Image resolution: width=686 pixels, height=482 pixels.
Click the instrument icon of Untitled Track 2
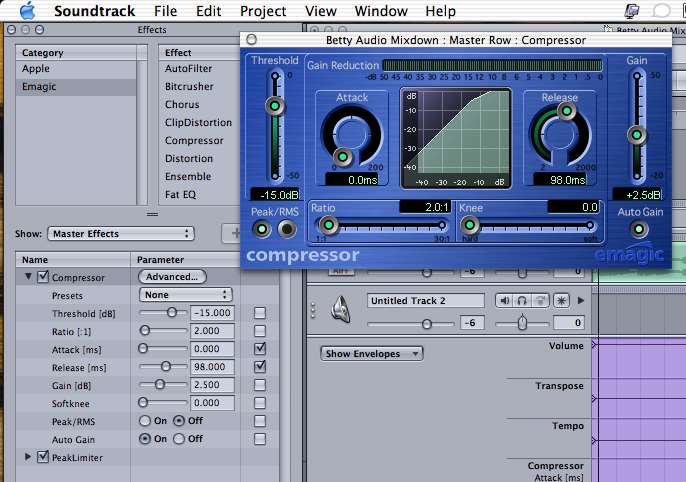tap(341, 309)
